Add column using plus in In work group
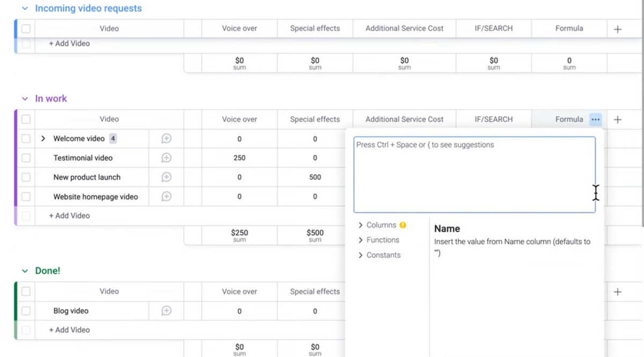Viewport: 644px width, 357px height. click(x=618, y=120)
